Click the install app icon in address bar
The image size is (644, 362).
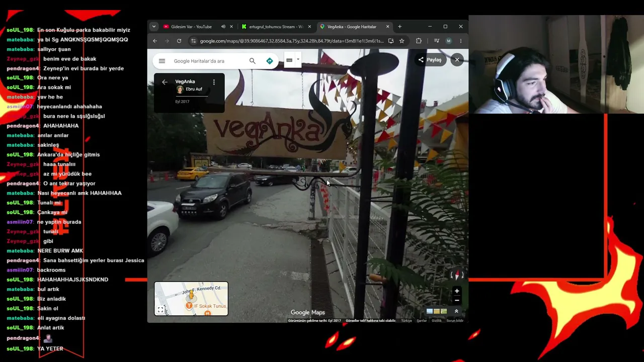coord(391,41)
